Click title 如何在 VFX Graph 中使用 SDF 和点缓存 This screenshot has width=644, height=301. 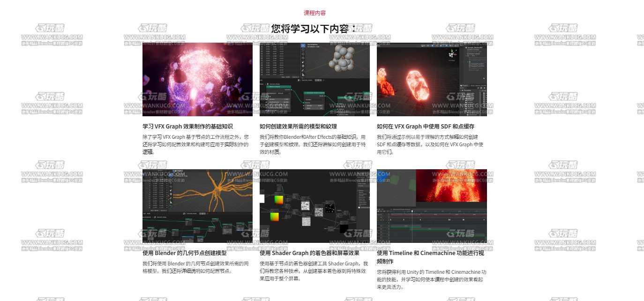click(x=426, y=127)
